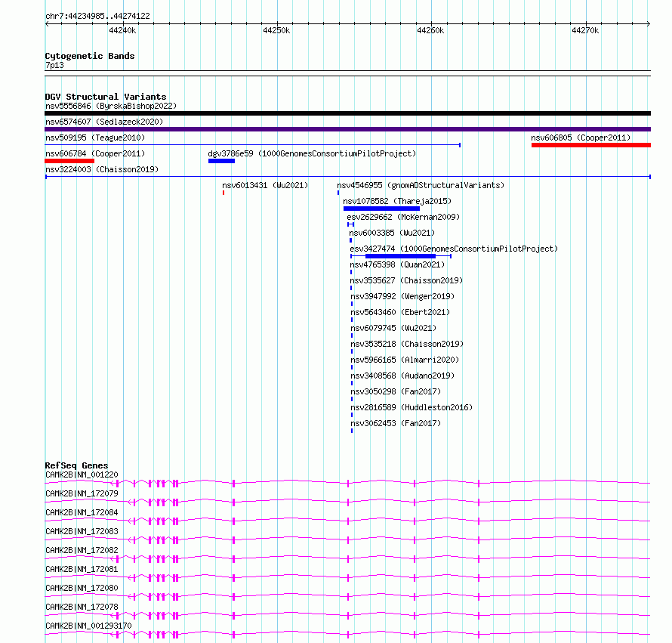Click the 44240k ruler position label
672x643 pixels.
122,30
